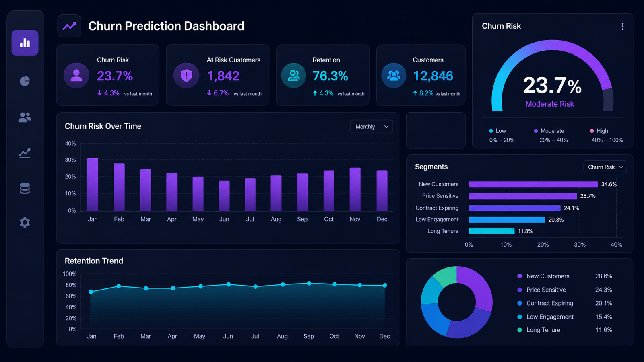This screenshot has height=362, width=644.
Task: Click the 1,842 At Risk Customers value
Action: [x=223, y=76]
